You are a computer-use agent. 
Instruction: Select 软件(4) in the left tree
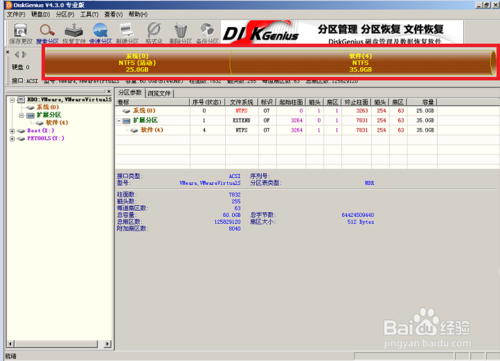pos(57,123)
